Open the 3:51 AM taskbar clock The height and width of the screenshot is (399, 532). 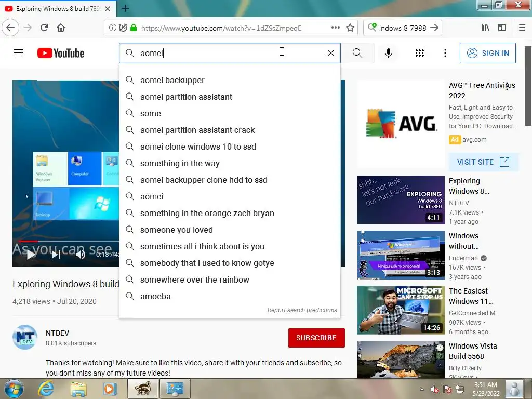(x=486, y=389)
